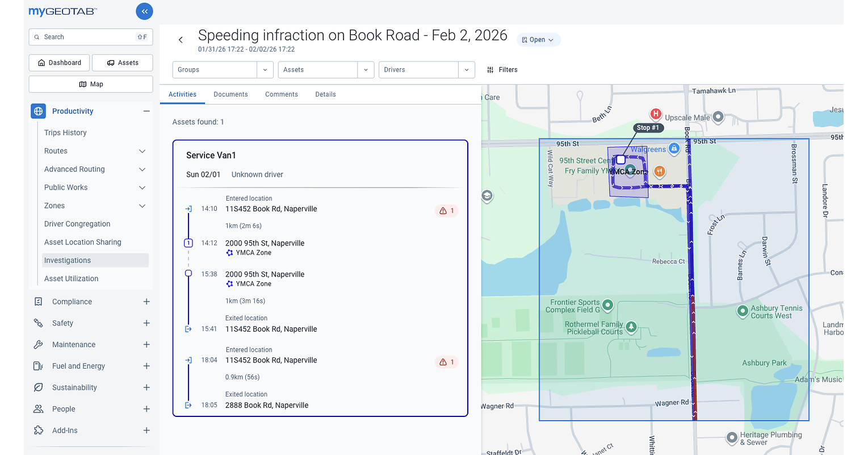Click YMCA Zone link under 14:12

(x=253, y=253)
